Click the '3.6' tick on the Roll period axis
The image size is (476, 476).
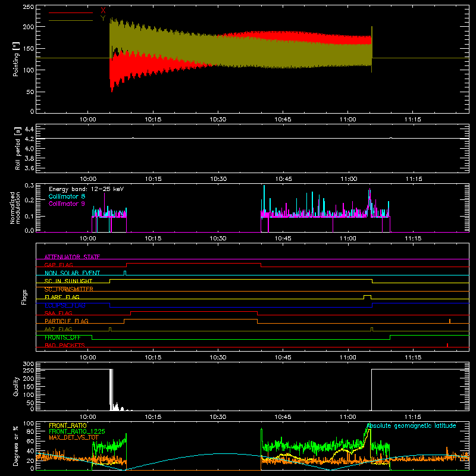[29, 168]
